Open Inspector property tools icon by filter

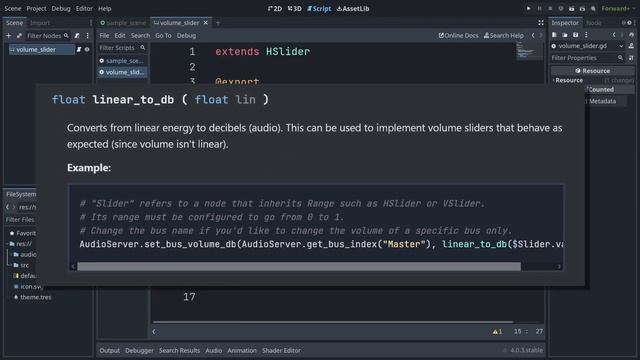[631, 58]
